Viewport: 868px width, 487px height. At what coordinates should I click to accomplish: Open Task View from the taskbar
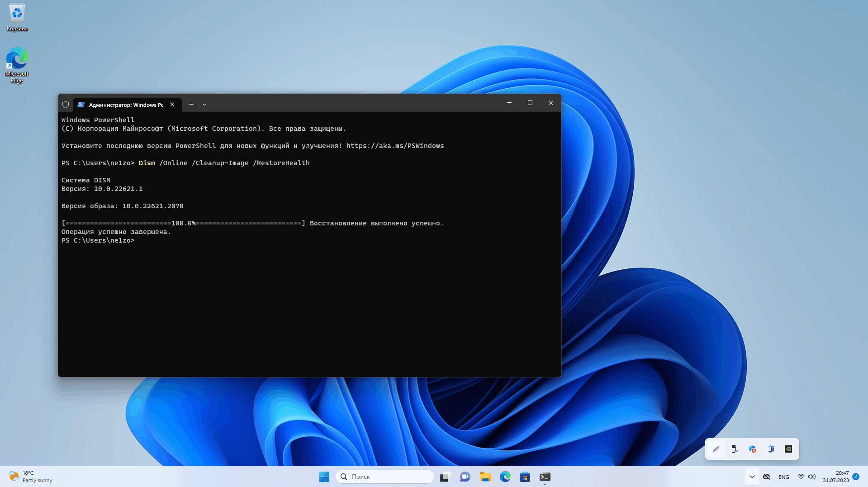[445, 477]
